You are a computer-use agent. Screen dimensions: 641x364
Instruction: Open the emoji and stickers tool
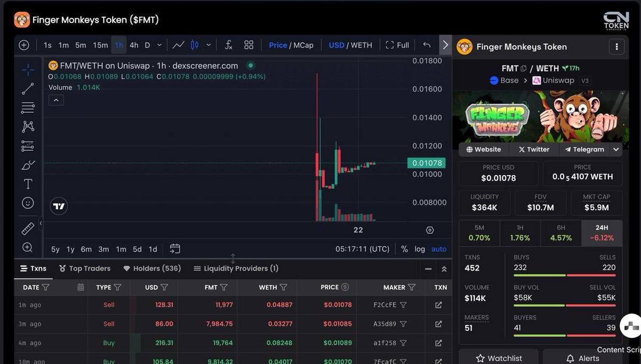(28, 203)
